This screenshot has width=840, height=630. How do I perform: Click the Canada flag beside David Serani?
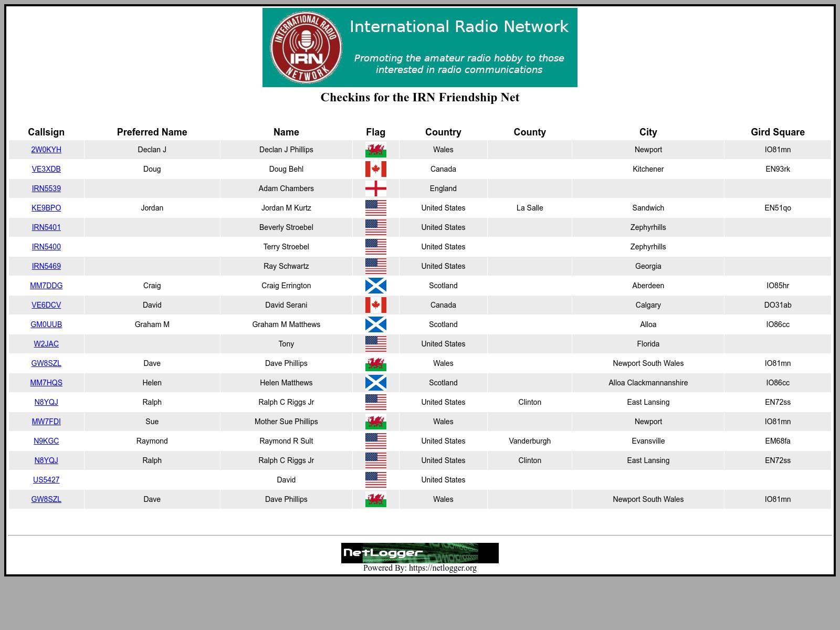[375, 306]
